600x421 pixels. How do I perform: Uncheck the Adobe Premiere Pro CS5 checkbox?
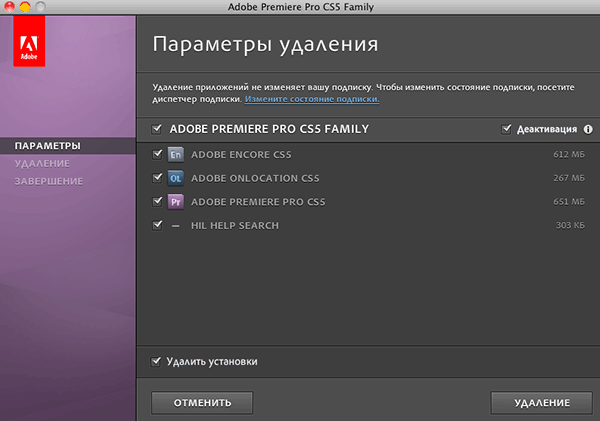point(157,201)
